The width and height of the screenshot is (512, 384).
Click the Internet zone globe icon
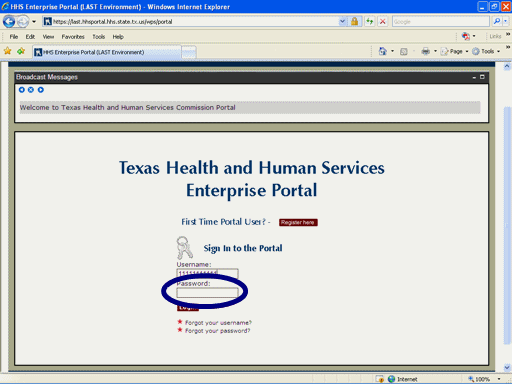coord(391,379)
